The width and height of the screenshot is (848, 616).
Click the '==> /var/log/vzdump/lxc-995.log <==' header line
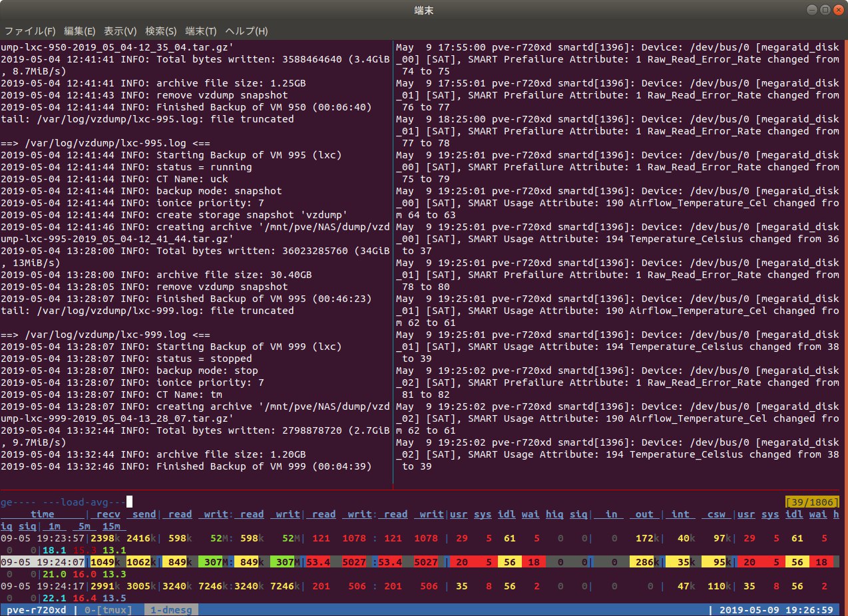105,143
